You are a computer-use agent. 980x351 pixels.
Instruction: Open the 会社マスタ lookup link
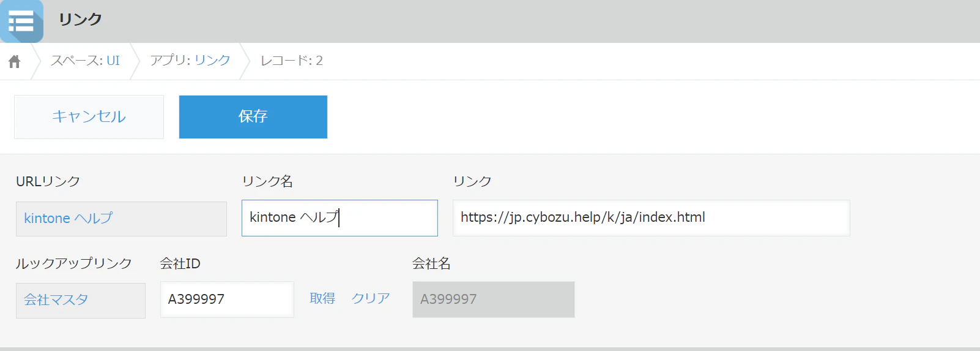point(56,300)
